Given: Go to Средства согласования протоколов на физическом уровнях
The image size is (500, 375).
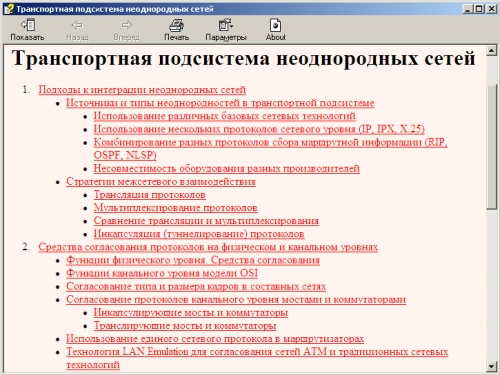Looking at the screenshot, I should [208, 247].
